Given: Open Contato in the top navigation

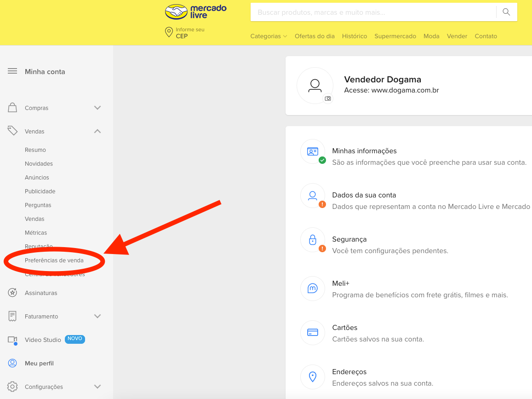Looking at the screenshot, I should 486,36.
